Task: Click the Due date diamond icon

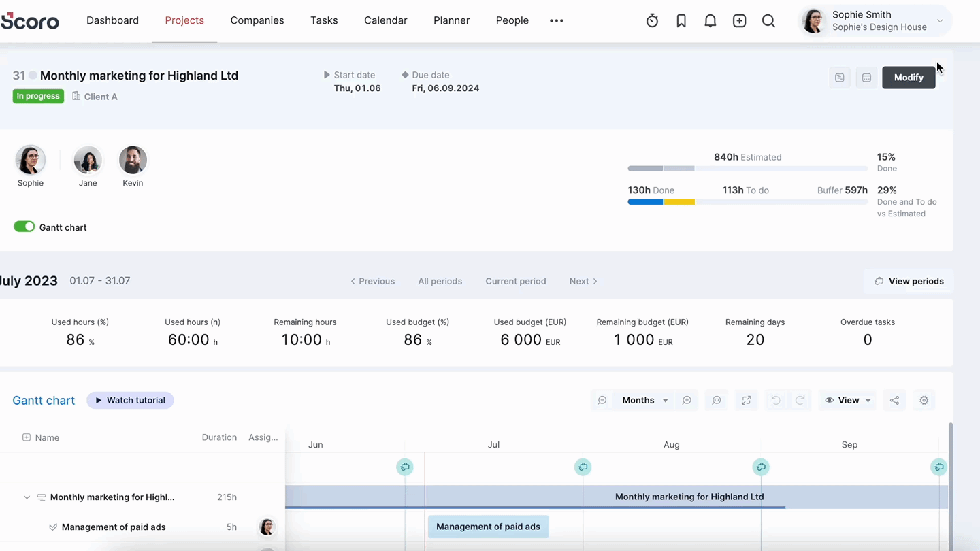Action: pos(405,75)
